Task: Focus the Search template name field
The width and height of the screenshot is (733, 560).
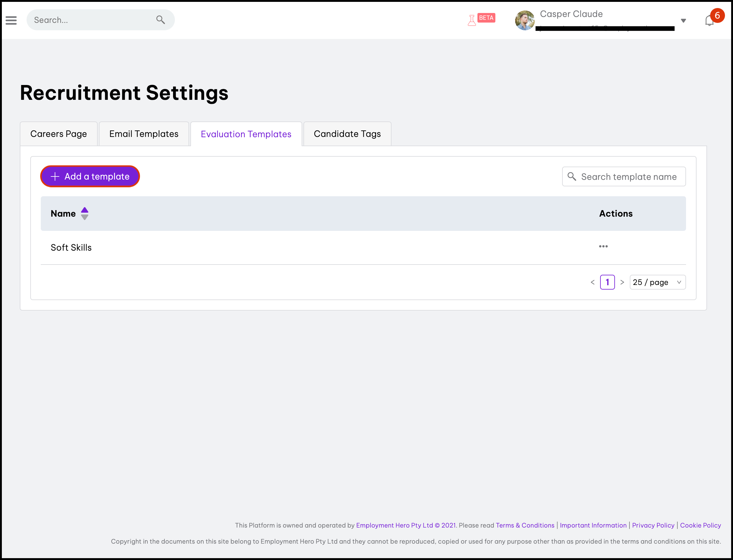Action: 628,177
